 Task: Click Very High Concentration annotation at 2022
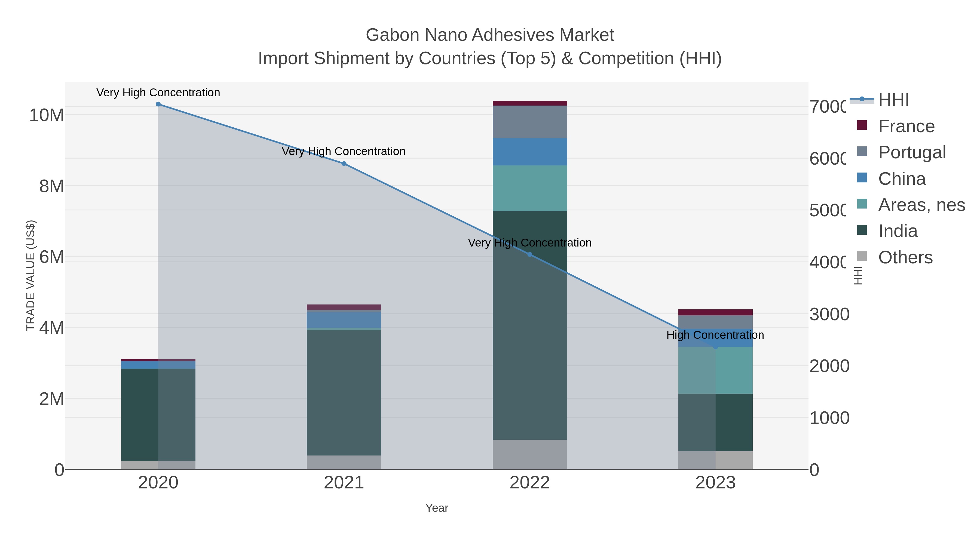[x=529, y=243]
